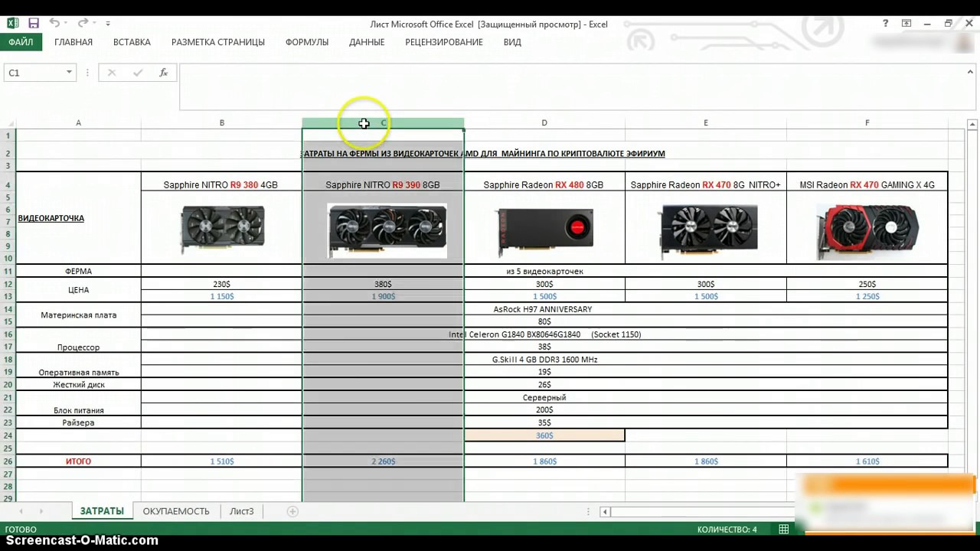Undo the last action
980x551 pixels.
click(x=54, y=24)
